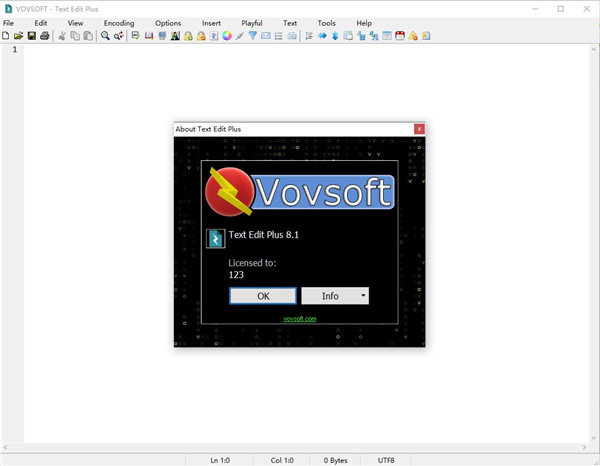This screenshot has width=600, height=466.
Task: Save file using the floppy disk icon
Action: click(32, 36)
